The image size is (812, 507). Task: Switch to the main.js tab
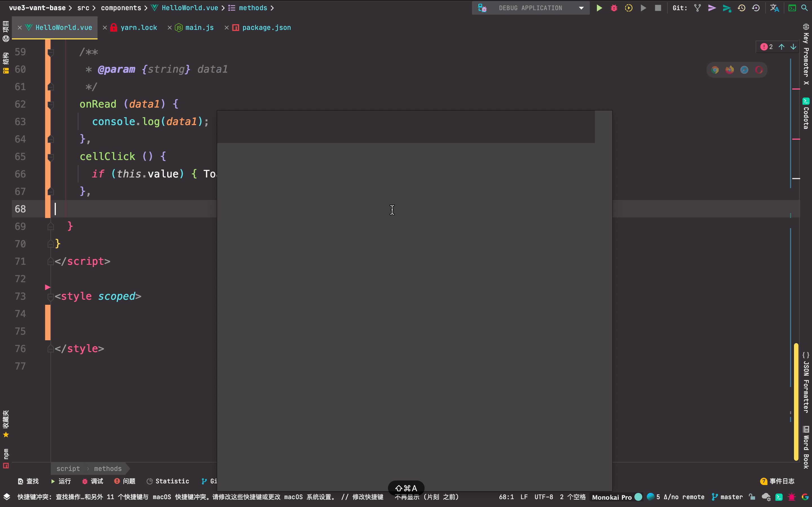(x=199, y=28)
